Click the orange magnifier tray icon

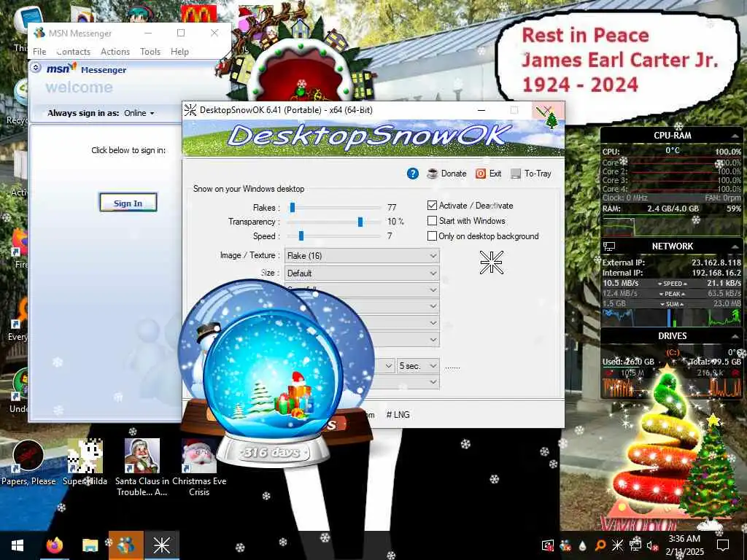click(600, 545)
